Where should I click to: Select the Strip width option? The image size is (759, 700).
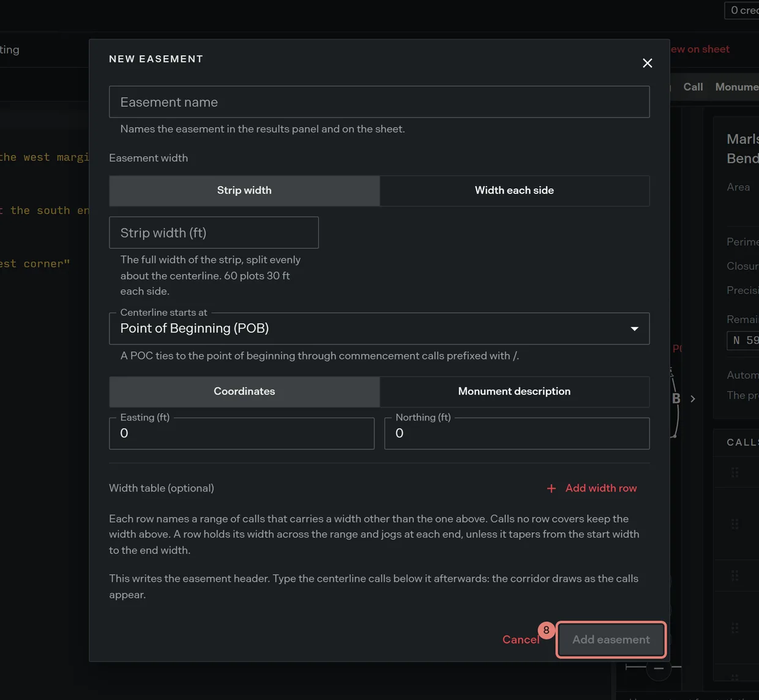(x=244, y=190)
